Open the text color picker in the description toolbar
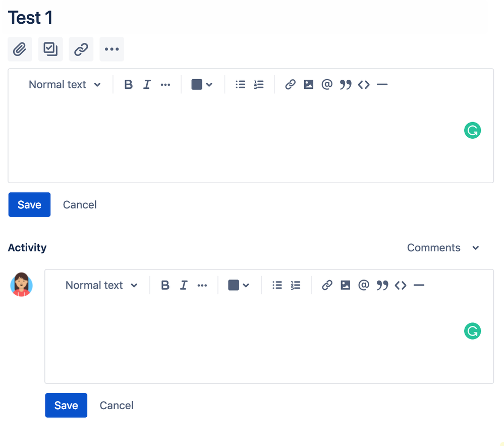The image size is (504, 446). [x=201, y=84]
